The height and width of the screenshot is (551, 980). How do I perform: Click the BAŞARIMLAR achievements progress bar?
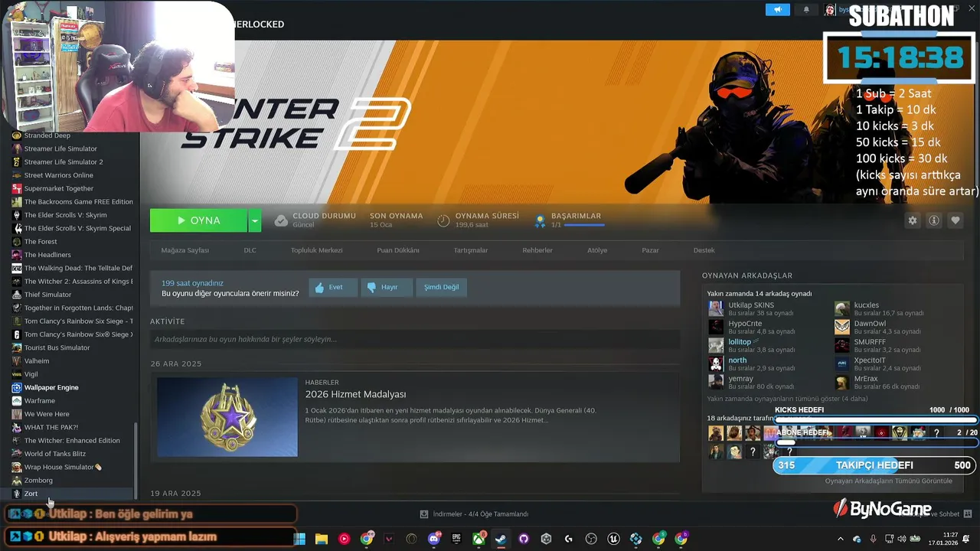tap(585, 225)
